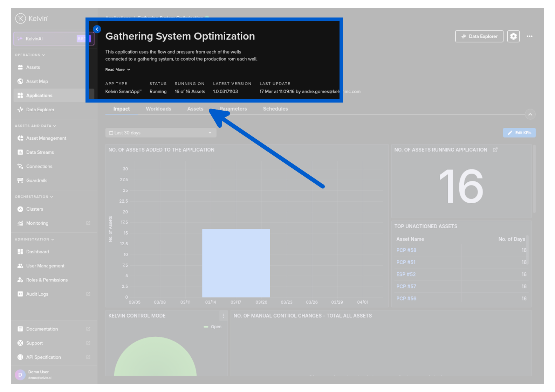Click the Edit KPIs button
This screenshot has height=392, width=555.
tap(519, 133)
